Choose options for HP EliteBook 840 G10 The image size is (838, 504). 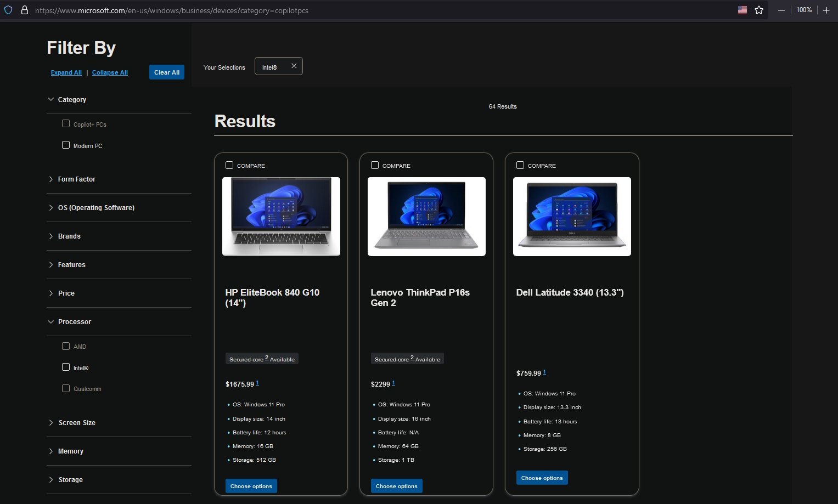(251, 486)
